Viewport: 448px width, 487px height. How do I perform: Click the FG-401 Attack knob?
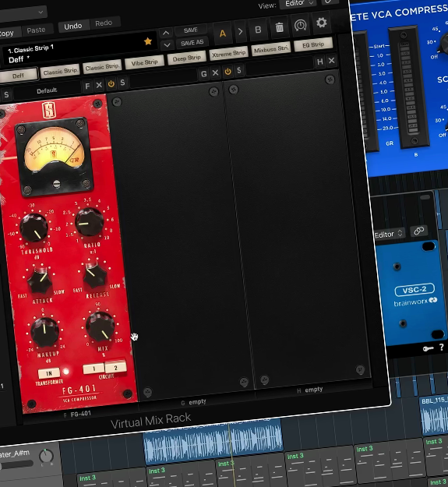[x=41, y=281]
